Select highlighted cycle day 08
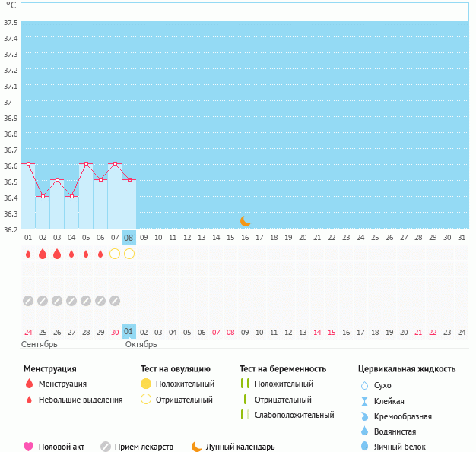The width and height of the screenshot is (476, 452). pos(129,237)
